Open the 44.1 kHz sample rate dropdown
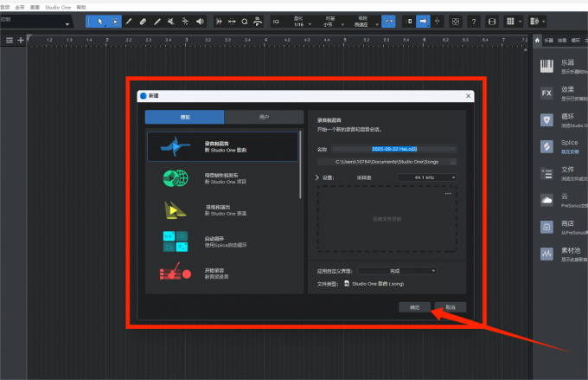This screenshot has height=380, width=588. click(x=426, y=177)
